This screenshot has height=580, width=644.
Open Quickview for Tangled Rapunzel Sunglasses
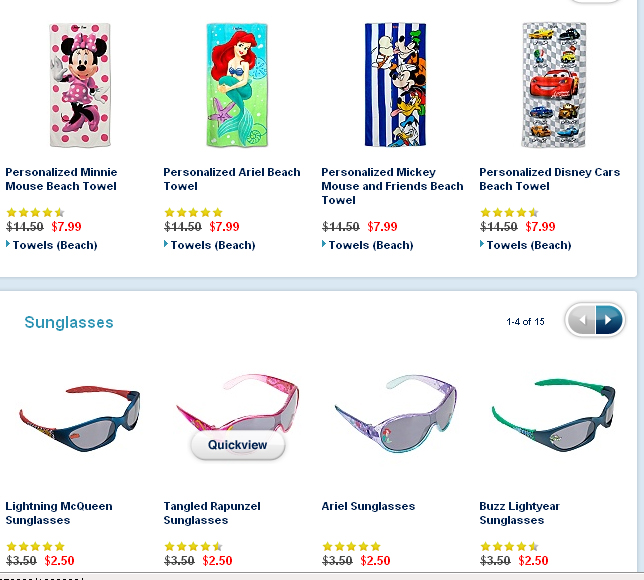pyautogui.click(x=238, y=445)
